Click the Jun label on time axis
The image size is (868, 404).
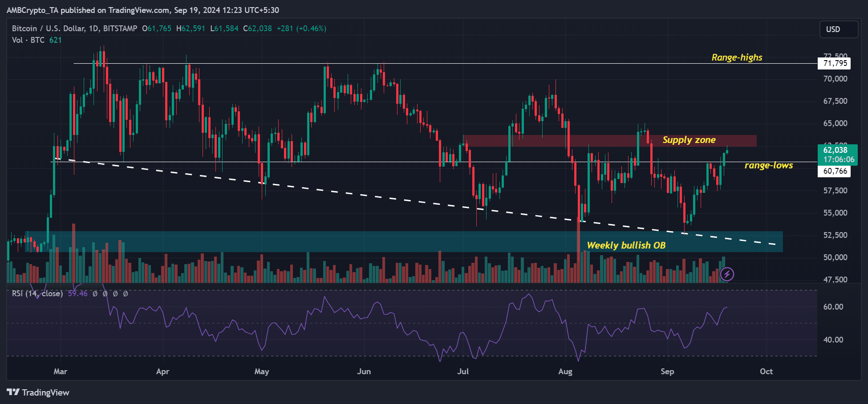pyautogui.click(x=364, y=371)
